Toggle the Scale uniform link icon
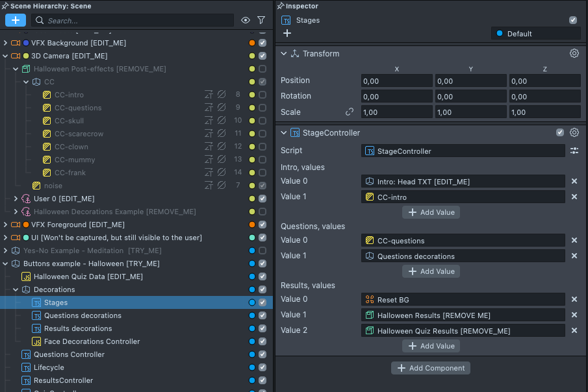The width and height of the screenshot is (588, 392). click(x=350, y=112)
